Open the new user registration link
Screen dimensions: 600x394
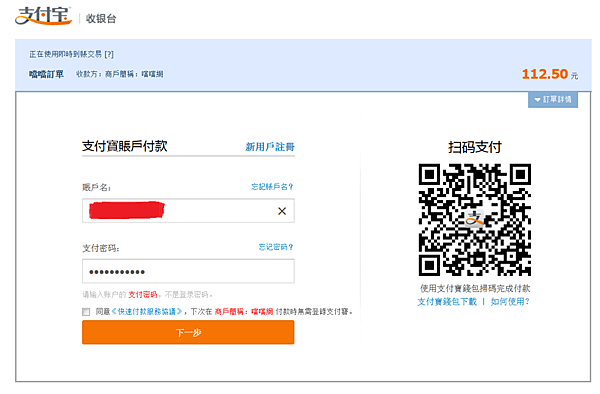click(x=270, y=147)
